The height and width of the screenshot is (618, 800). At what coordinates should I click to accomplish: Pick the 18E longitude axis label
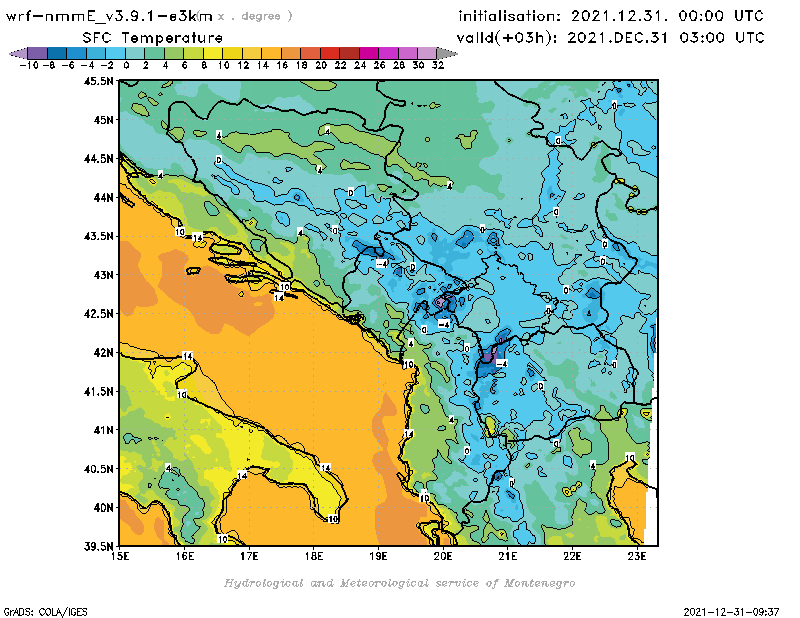314,556
